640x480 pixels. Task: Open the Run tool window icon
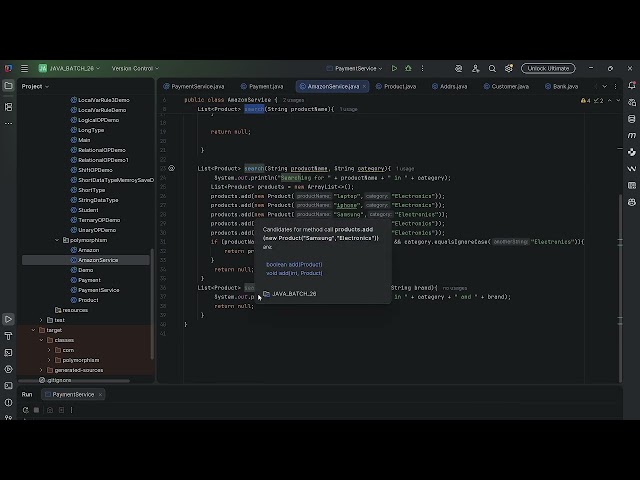(8, 319)
